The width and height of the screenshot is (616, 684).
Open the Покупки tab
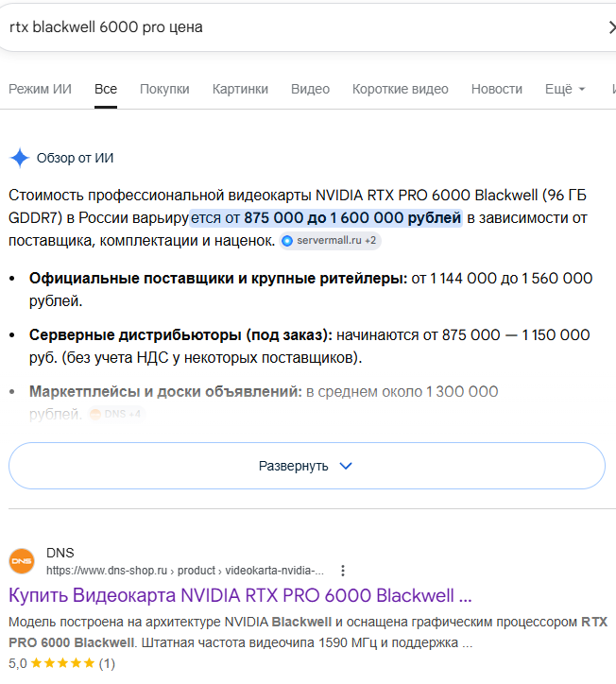click(164, 89)
